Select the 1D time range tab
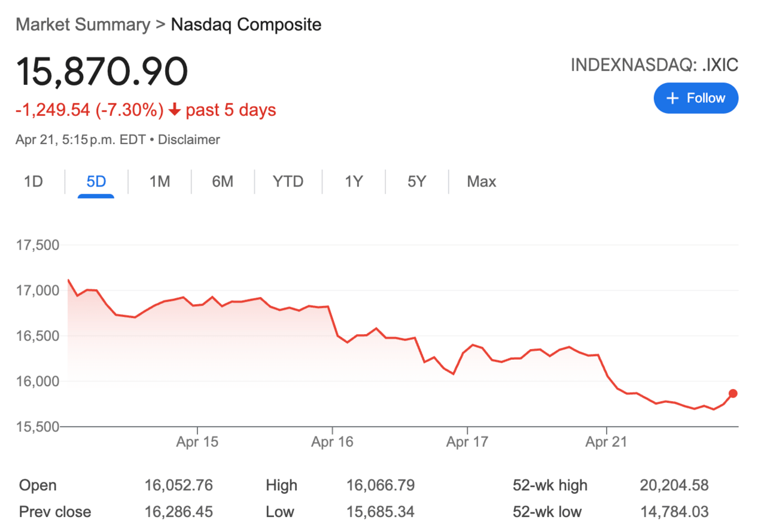Screen dimensions: 773x532 34,181
